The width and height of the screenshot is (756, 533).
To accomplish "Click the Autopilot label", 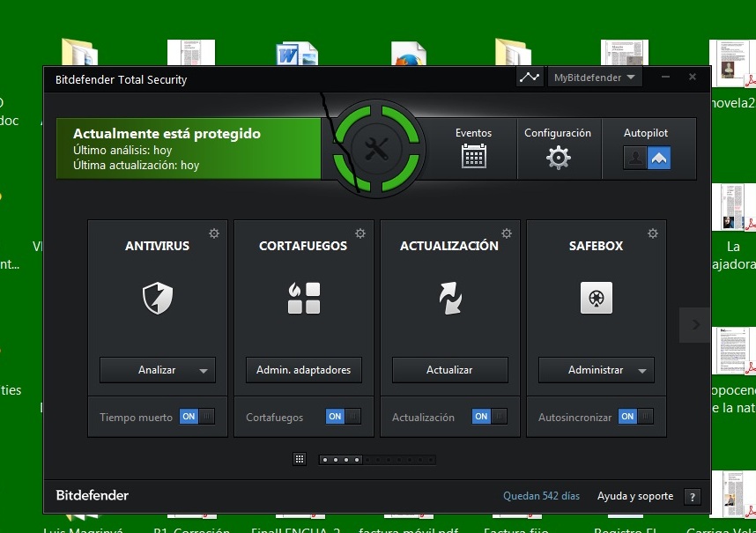I will tap(646, 134).
